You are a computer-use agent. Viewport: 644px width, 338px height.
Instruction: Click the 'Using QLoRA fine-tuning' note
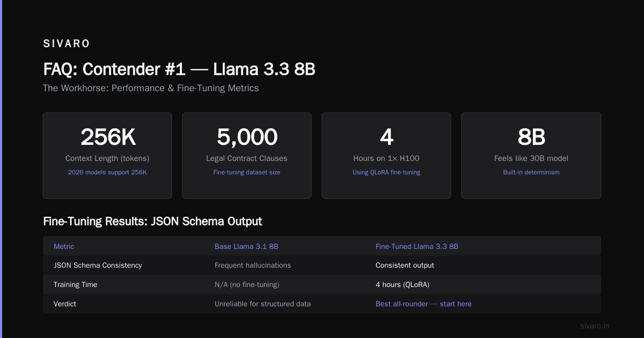pyautogui.click(x=386, y=172)
